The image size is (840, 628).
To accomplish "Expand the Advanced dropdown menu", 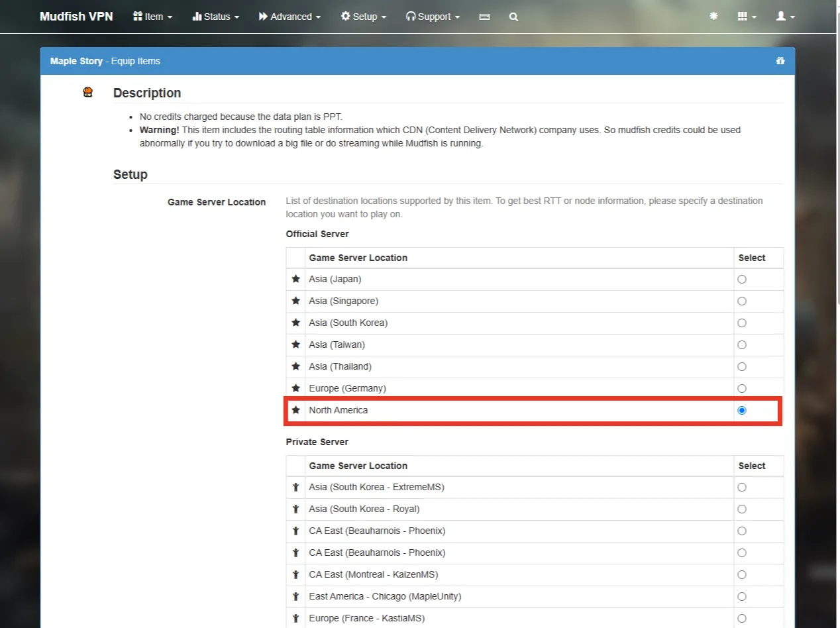I will click(289, 17).
